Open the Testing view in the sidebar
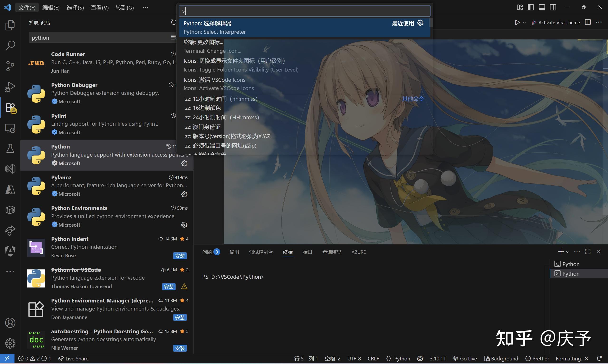Screen dimensions: 608x364 pos(10,148)
